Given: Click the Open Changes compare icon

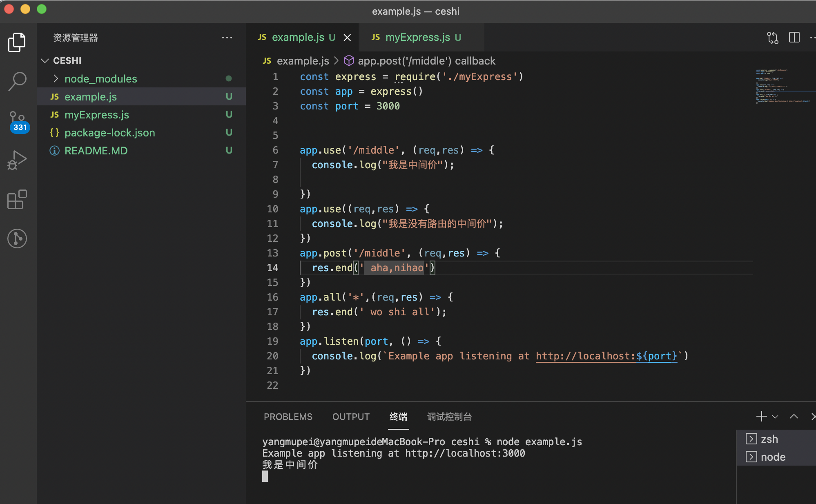Looking at the screenshot, I should (x=772, y=38).
